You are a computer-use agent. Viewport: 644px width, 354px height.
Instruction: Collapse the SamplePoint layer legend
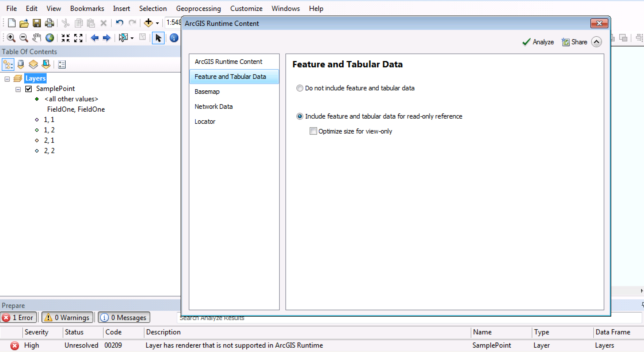[18, 89]
